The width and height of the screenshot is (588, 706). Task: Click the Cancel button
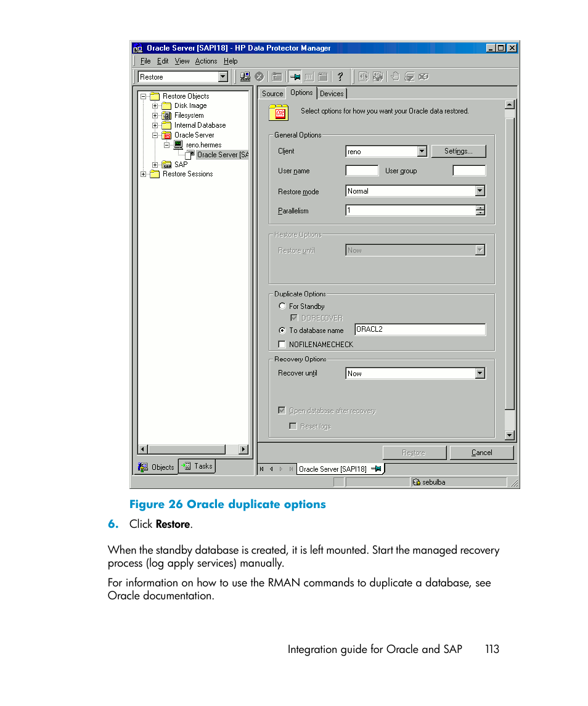pyautogui.click(x=481, y=453)
